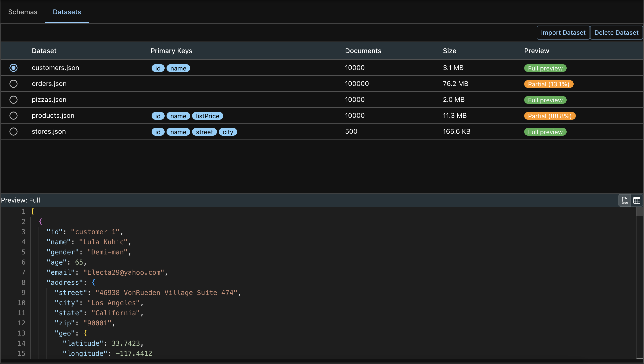This screenshot has width=644, height=364.
Task: Expand the id primary key tag on customers.json
Action: tap(158, 68)
